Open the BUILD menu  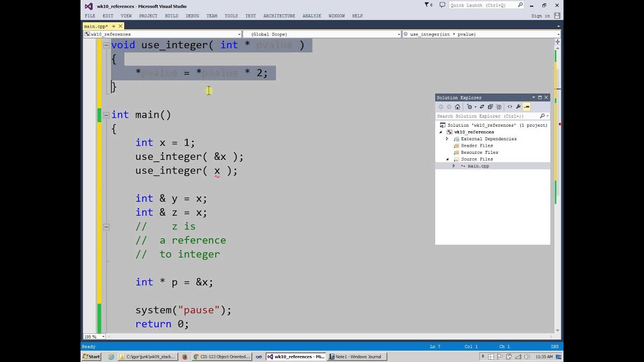click(172, 16)
